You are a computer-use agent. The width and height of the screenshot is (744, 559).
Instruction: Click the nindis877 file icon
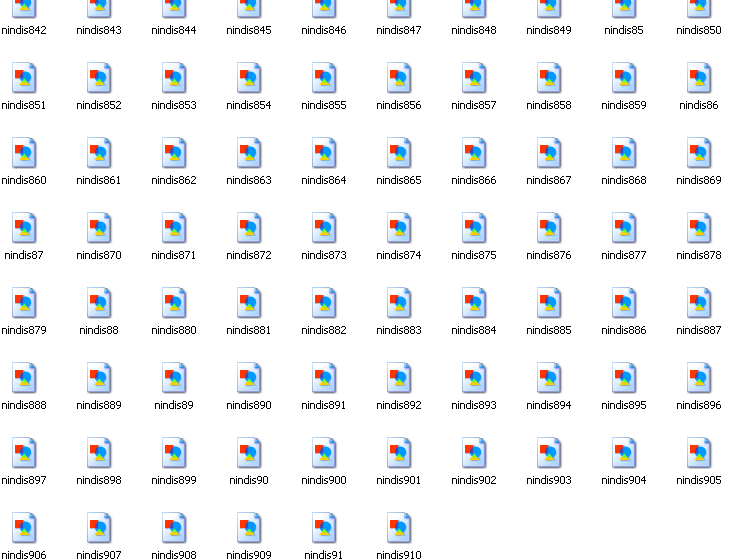coord(623,228)
